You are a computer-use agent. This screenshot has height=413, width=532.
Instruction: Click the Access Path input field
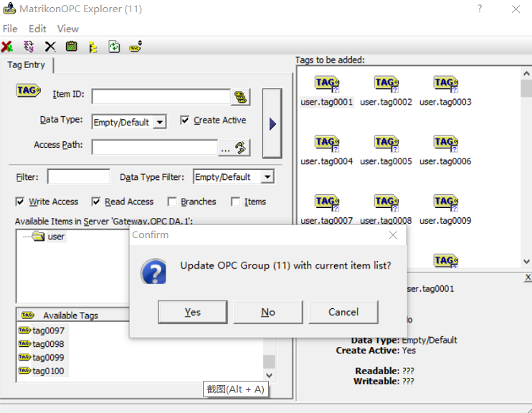[x=155, y=148]
